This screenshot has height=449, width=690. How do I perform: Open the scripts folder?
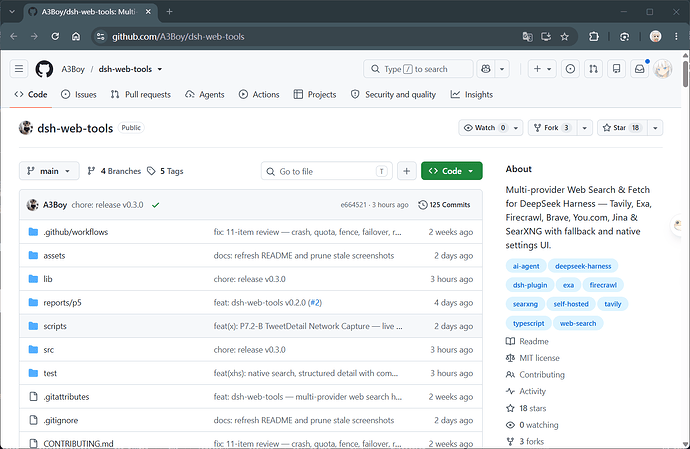point(55,326)
